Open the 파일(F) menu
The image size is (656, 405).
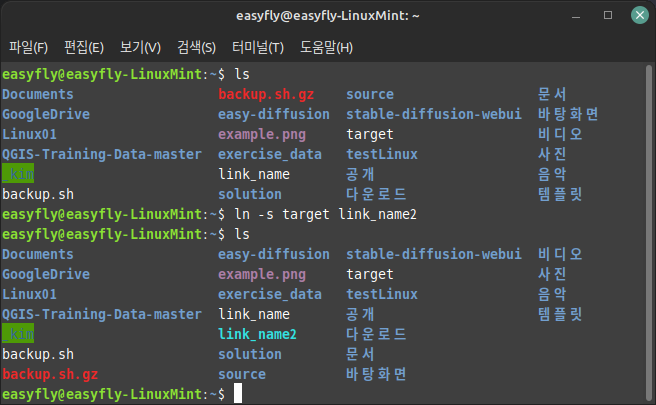pos(28,47)
